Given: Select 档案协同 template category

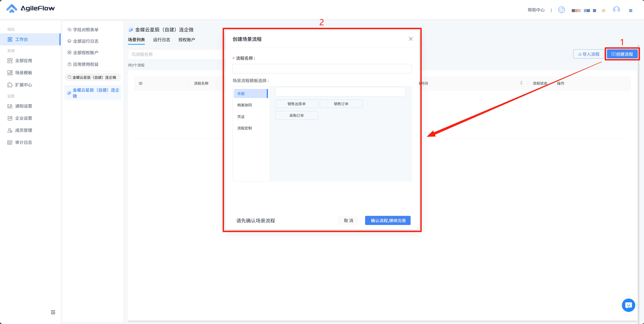Looking at the screenshot, I should [245, 105].
